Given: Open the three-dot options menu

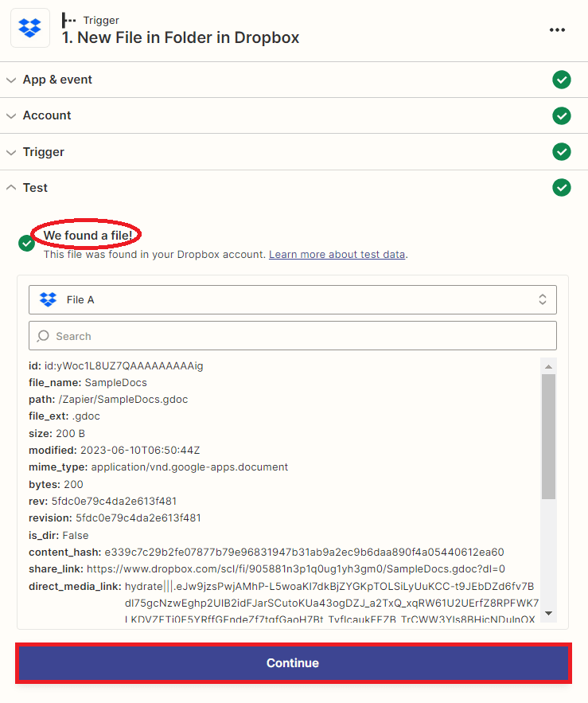Looking at the screenshot, I should (x=557, y=29).
